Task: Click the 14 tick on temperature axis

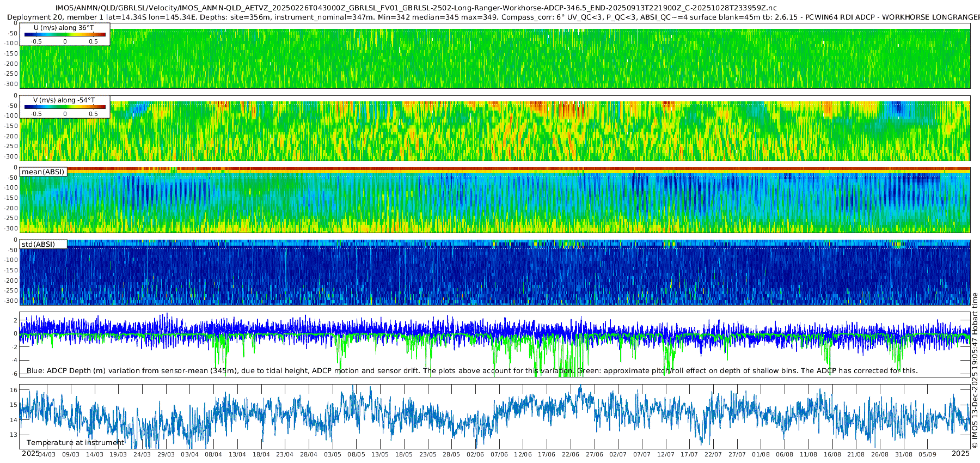Action: pos(14,420)
